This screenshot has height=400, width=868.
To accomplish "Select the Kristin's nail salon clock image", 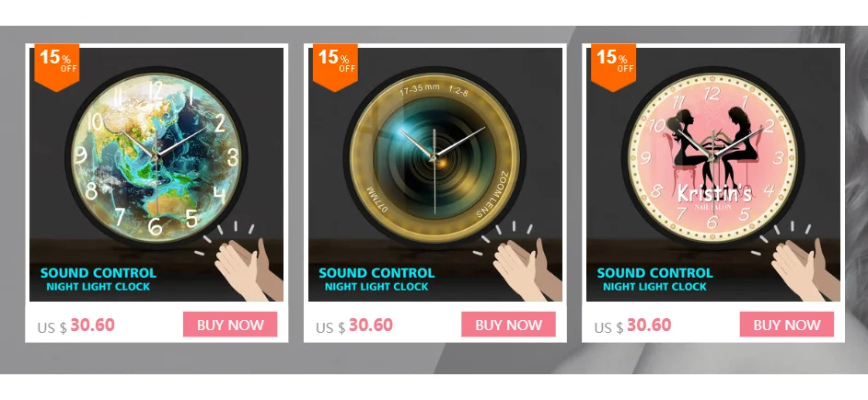I will [x=713, y=175].
